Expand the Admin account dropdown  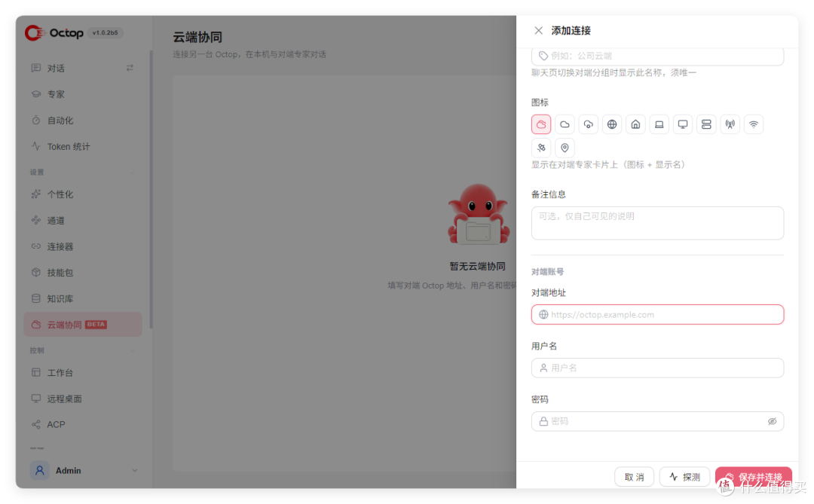(x=134, y=471)
